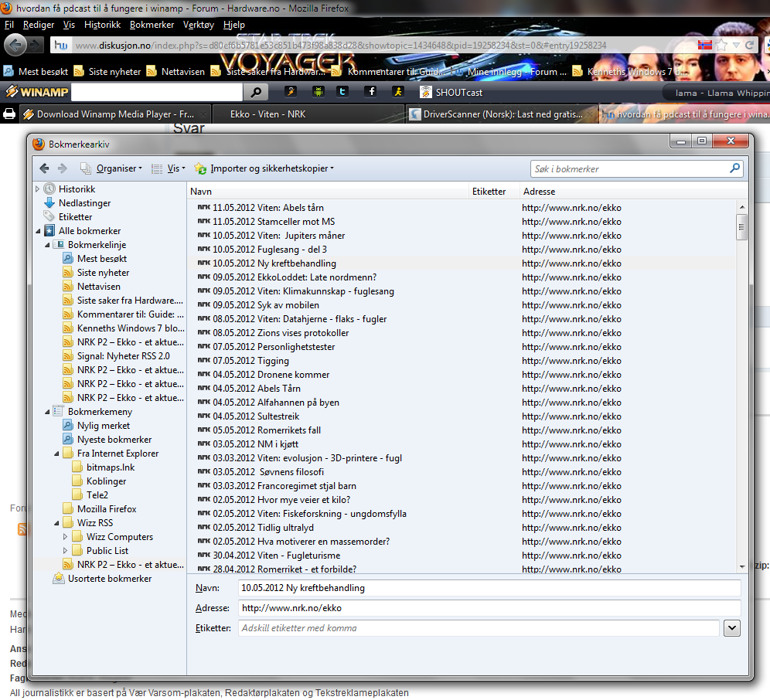Select 11.05.2012 Viten: Abels tårn entry
The height and width of the screenshot is (700, 770).
coord(462,208)
